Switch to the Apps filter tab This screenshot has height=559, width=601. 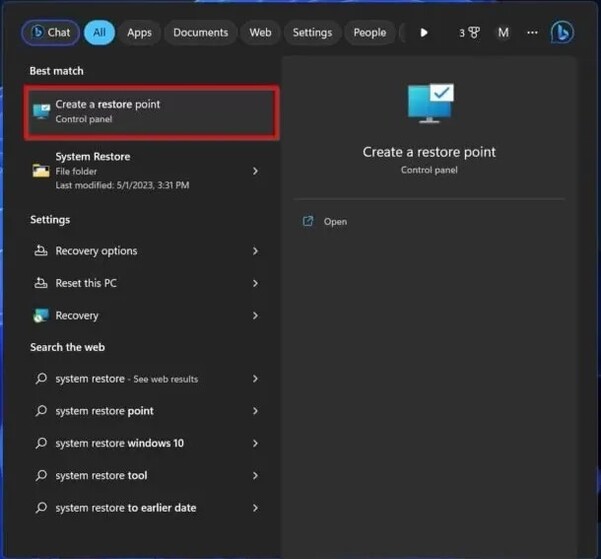click(x=140, y=33)
